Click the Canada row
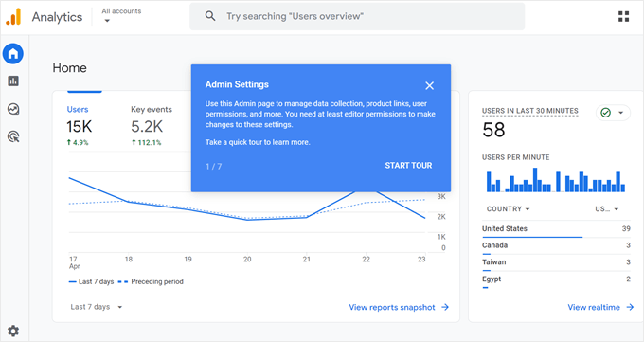Screen dimensions: 644x342 [x=556, y=246]
